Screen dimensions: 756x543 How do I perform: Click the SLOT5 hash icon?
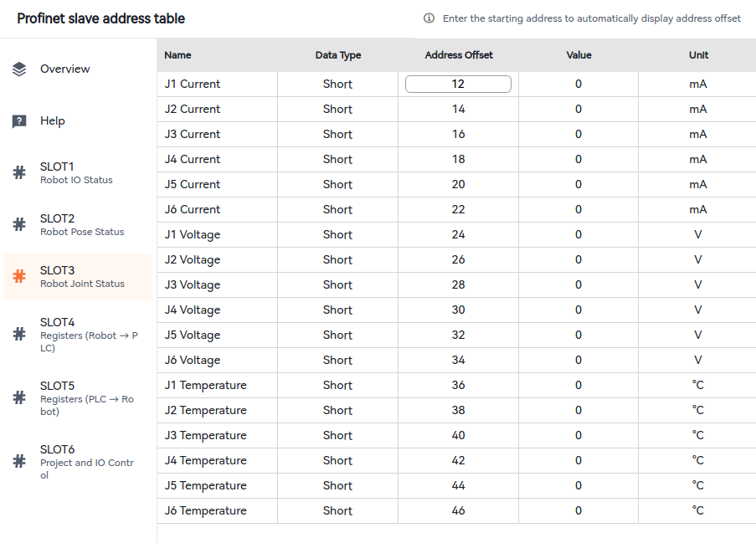pos(19,397)
